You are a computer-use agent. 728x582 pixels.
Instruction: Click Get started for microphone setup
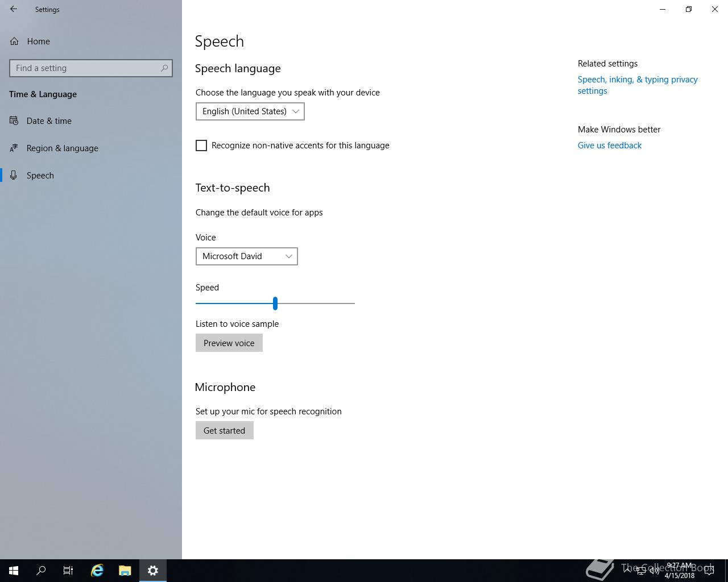coord(225,431)
